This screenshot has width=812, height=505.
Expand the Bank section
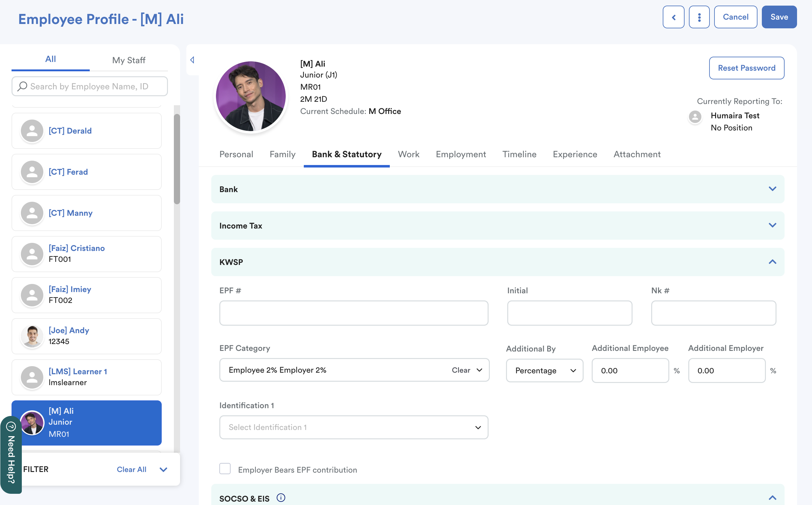[772, 189]
